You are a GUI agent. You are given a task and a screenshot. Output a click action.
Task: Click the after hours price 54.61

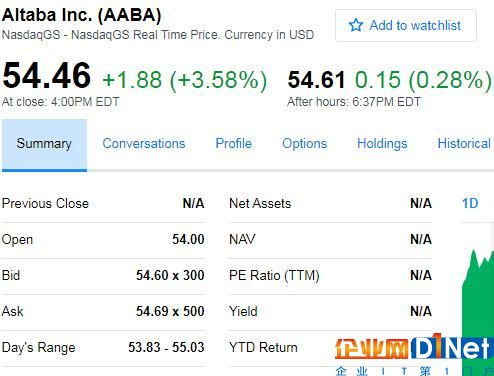[316, 80]
